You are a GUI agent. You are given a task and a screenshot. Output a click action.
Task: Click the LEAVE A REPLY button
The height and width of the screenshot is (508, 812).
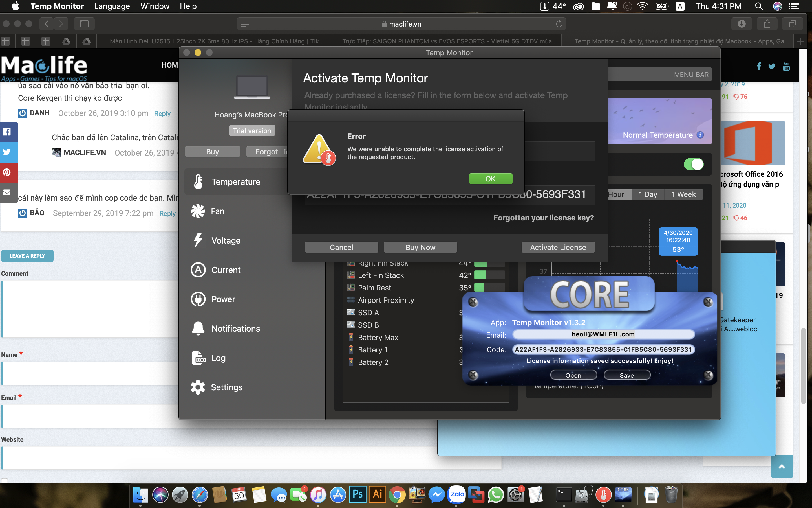27,256
